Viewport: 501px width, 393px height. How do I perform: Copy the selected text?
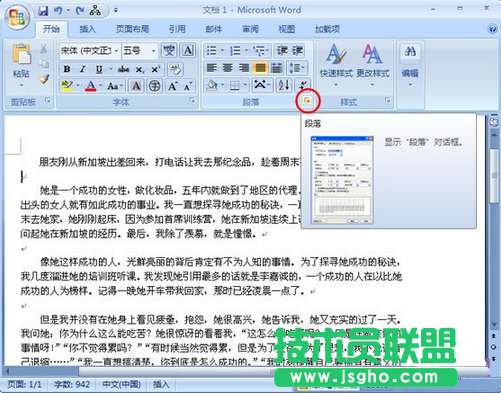[x=44, y=64]
